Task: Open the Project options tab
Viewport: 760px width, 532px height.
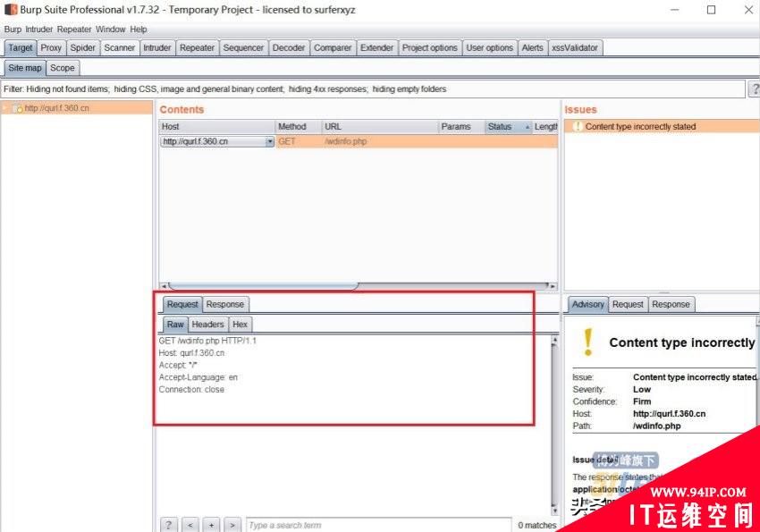Action: (x=429, y=48)
